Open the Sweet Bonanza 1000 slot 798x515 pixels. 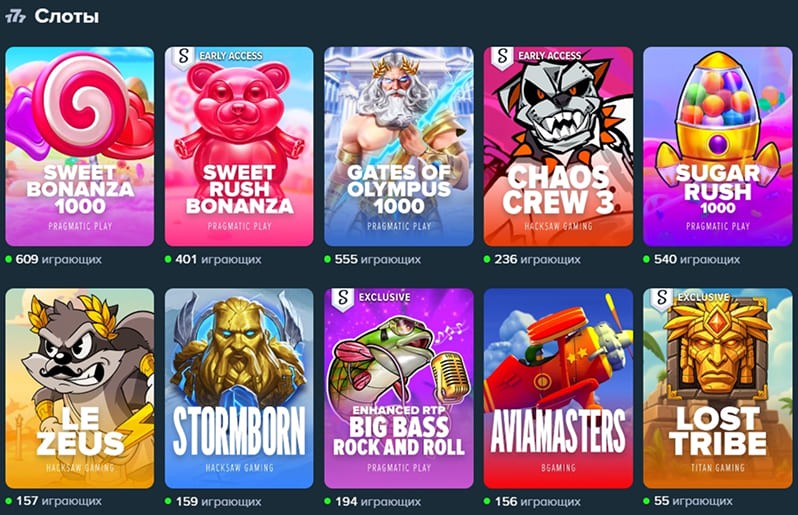[79, 147]
